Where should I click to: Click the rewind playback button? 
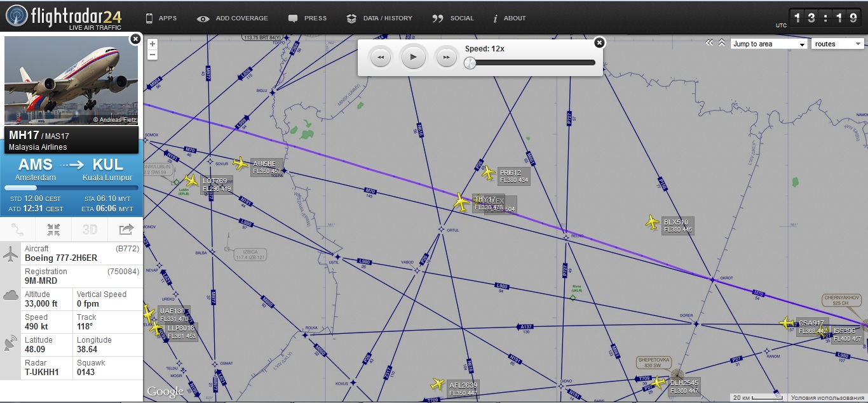click(380, 58)
